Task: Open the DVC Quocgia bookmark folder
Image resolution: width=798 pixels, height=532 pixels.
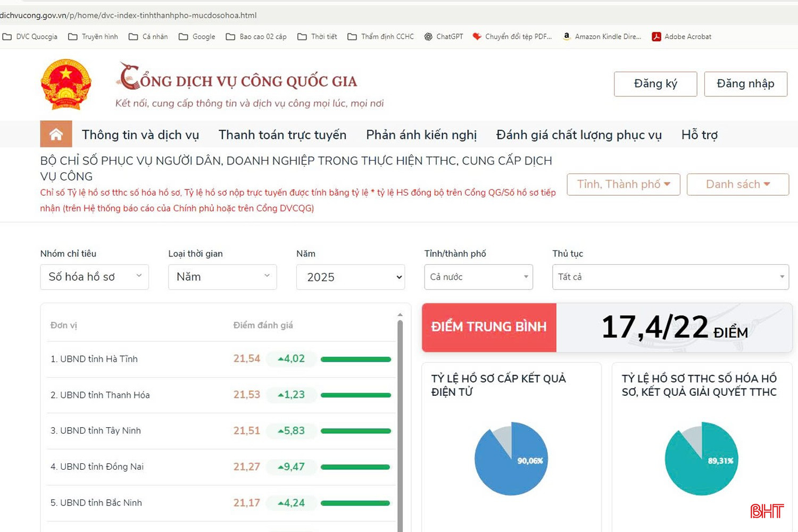Action: tap(30, 37)
